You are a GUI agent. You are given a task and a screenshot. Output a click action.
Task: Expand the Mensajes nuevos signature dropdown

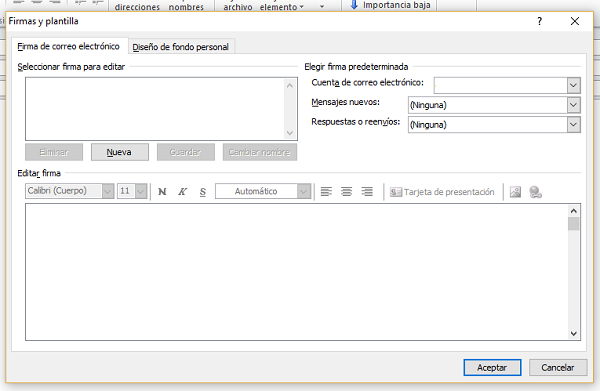(x=573, y=105)
